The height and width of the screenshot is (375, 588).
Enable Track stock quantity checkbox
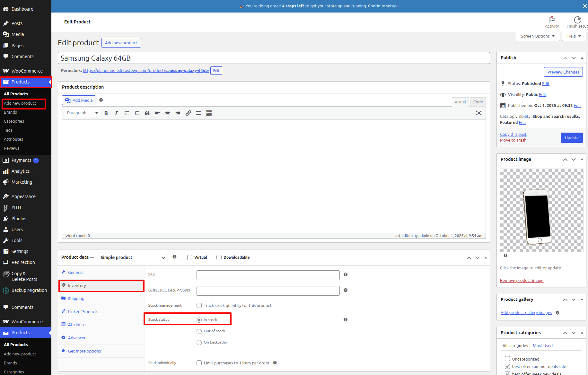(x=199, y=305)
